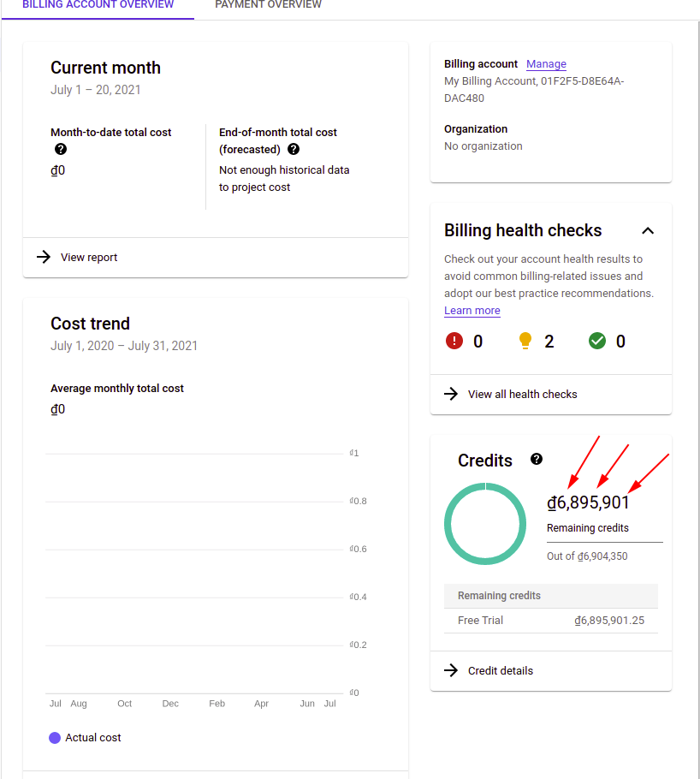The height and width of the screenshot is (779, 700).
Task: Click help icon beside Month-to-date total cost
Action: pos(60,149)
